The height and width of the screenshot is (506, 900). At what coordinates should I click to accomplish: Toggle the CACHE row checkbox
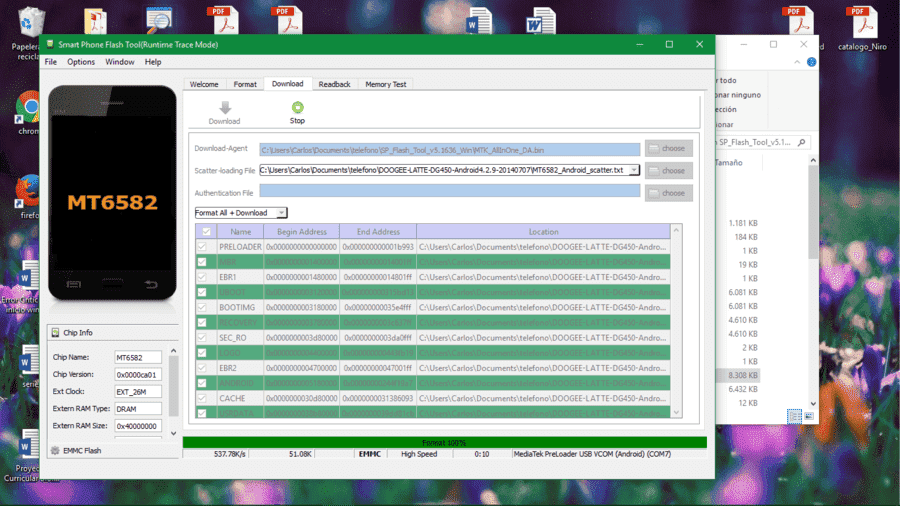(202, 398)
